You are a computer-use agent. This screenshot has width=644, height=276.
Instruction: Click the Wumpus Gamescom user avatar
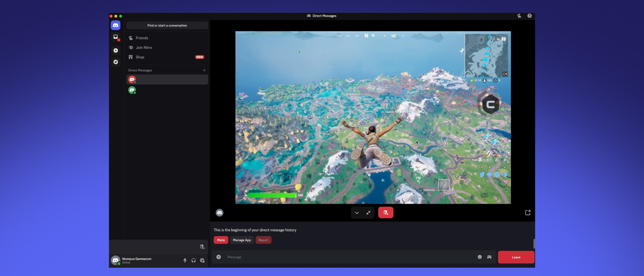pos(116,261)
